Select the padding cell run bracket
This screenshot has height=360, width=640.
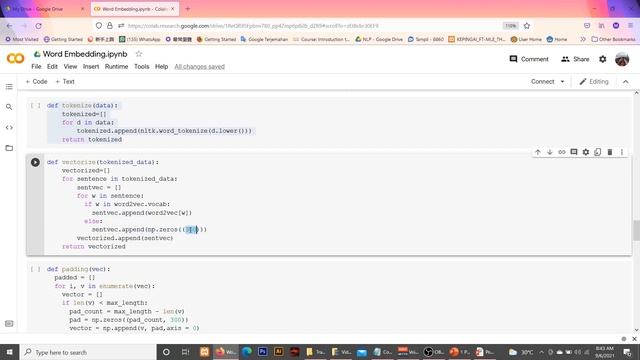click(x=36, y=269)
